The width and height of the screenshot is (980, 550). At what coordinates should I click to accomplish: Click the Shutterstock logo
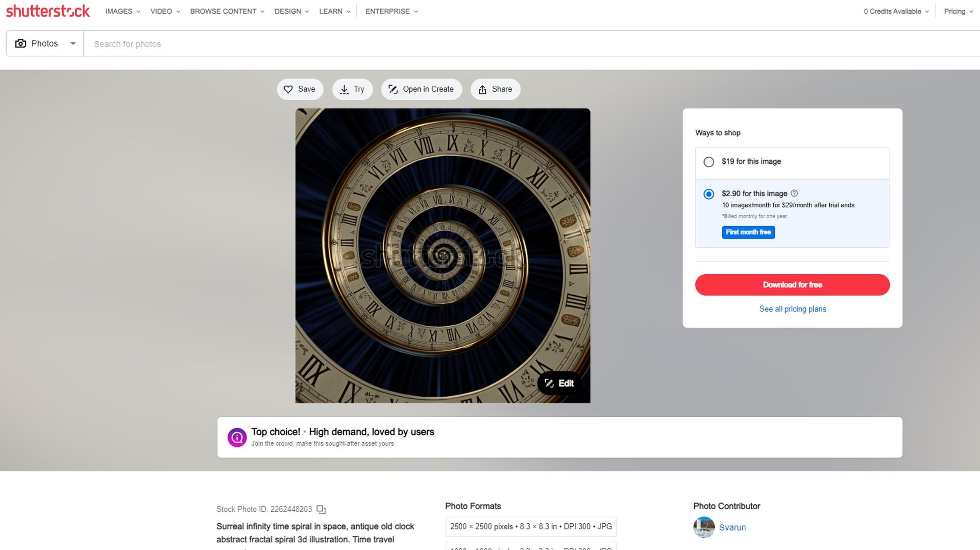pyautogui.click(x=47, y=11)
